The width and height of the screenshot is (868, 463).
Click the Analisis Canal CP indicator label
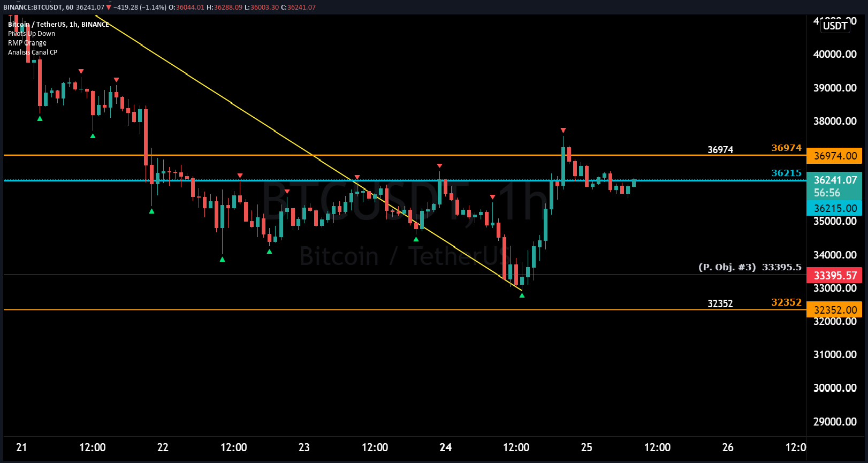click(33, 52)
